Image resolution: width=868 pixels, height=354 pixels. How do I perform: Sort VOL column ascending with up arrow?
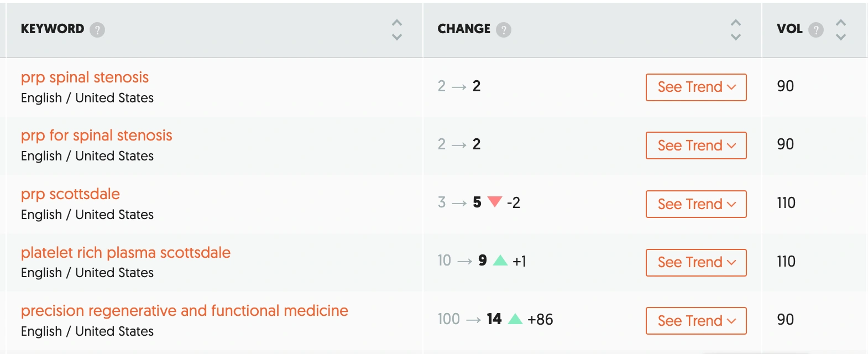click(x=841, y=23)
